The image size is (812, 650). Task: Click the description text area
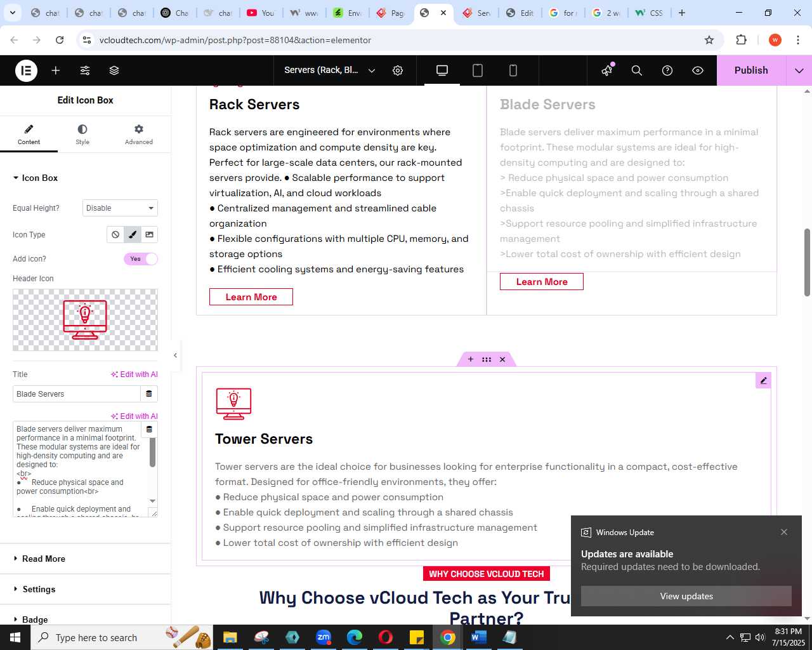click(x=81, y=470)
